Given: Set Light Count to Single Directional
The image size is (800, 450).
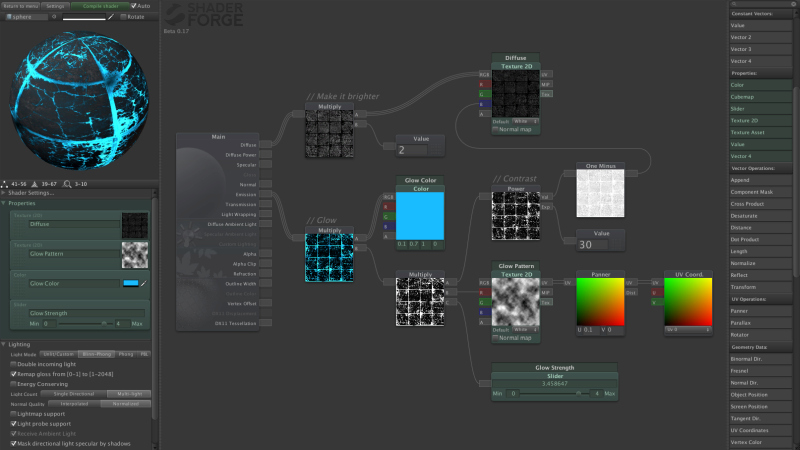Looking at the screenshot, I should coord(74,394).
